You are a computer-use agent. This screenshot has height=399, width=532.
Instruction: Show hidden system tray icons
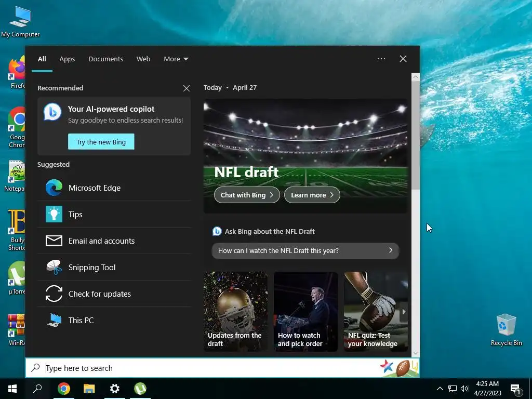click(440, 389)
